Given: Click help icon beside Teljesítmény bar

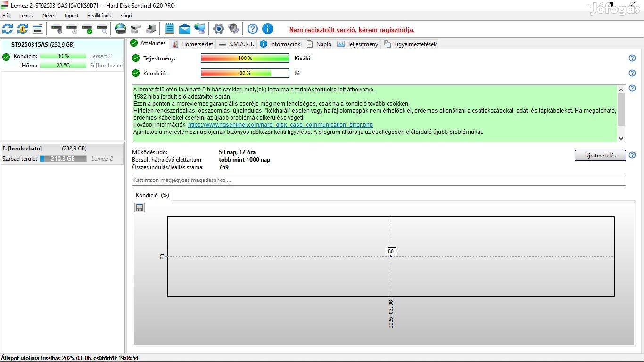Looking at the screenshot, I should pos(632,58).
